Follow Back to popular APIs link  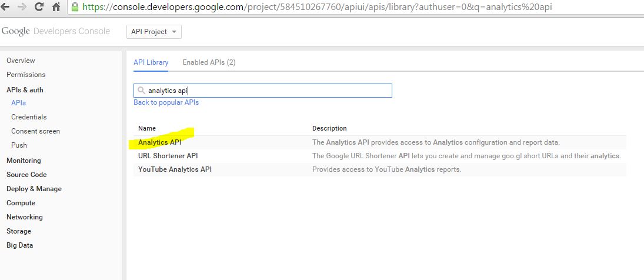166,102
